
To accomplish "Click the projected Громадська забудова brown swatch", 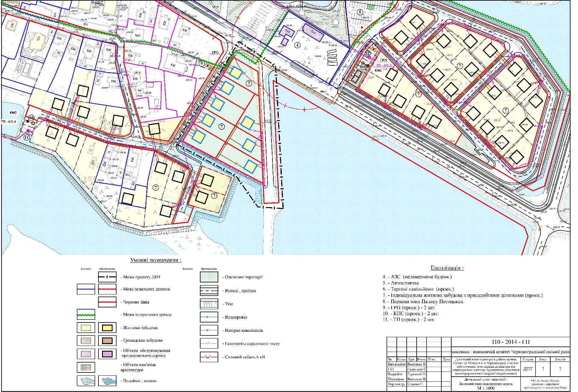I will click(107, 341).
